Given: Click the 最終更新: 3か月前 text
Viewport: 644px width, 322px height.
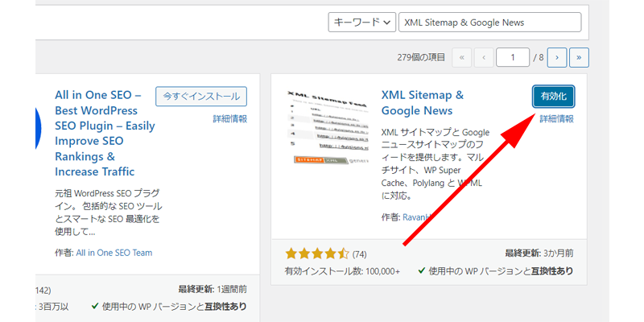Looking at the screenshot, I should point(539,253).
